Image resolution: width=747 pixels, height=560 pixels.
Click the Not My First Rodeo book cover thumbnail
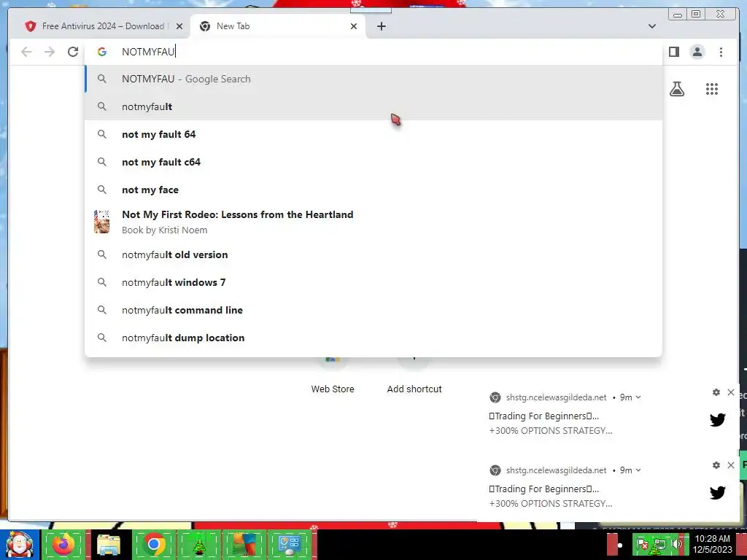point(101,222)
